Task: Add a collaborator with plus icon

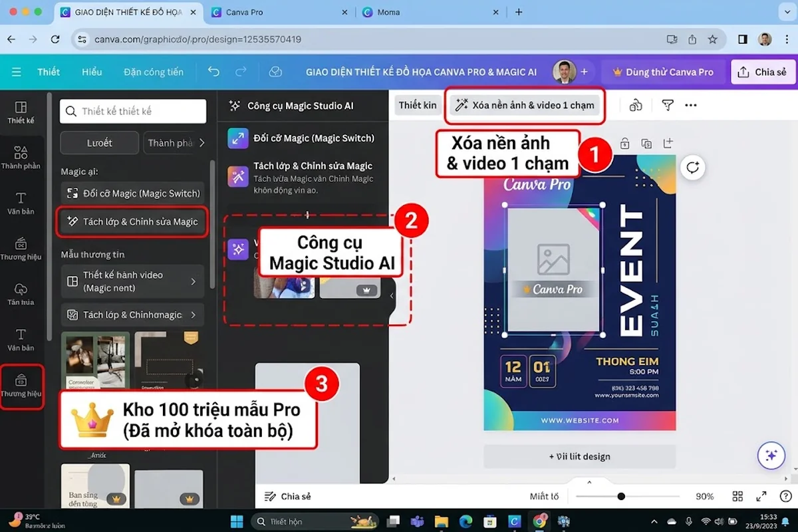Action: 584,72
